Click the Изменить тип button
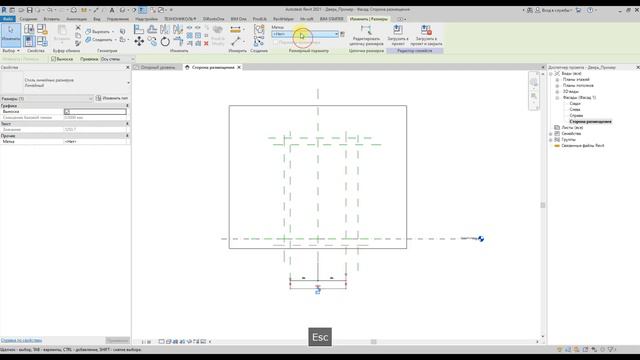Image resolution: width=640 pixels, height=360 pixels. (112, 98)
